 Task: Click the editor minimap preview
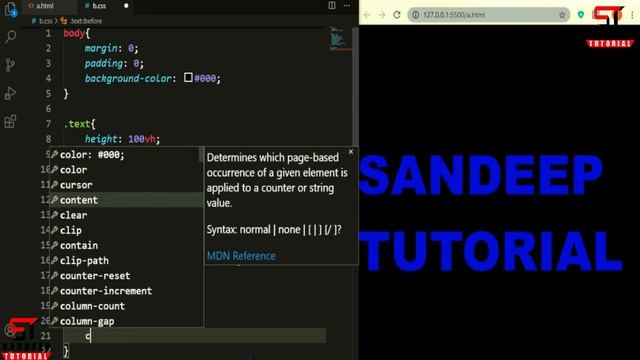point(337,38)
